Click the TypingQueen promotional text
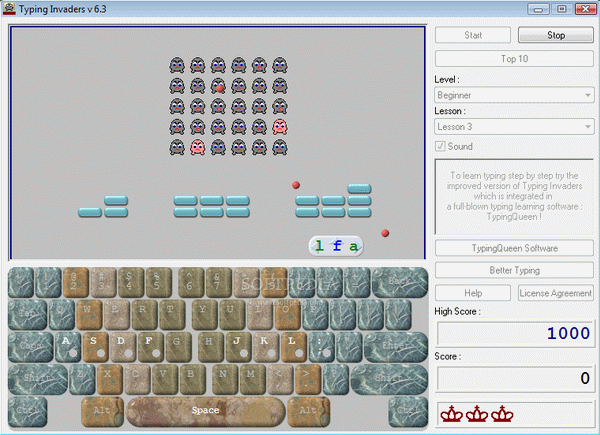Screen dimensions: 600x435 tap(514, 196)
